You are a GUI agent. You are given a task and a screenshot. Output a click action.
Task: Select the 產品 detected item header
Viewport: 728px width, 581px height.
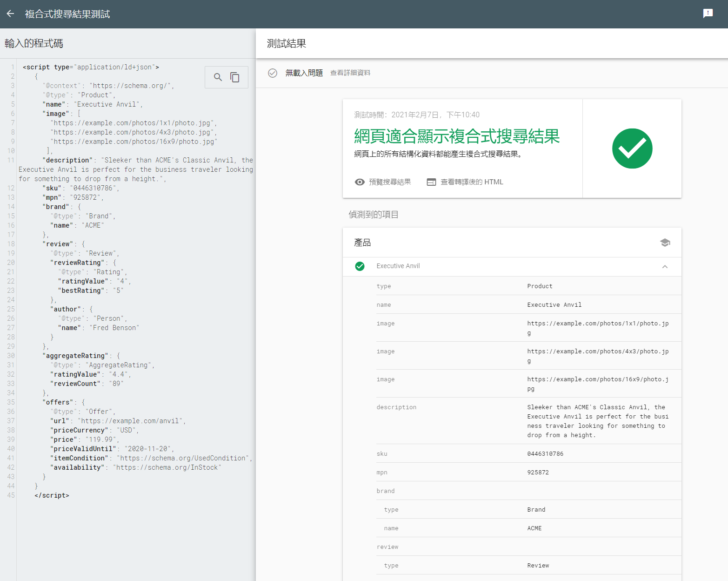click(362, 243)
